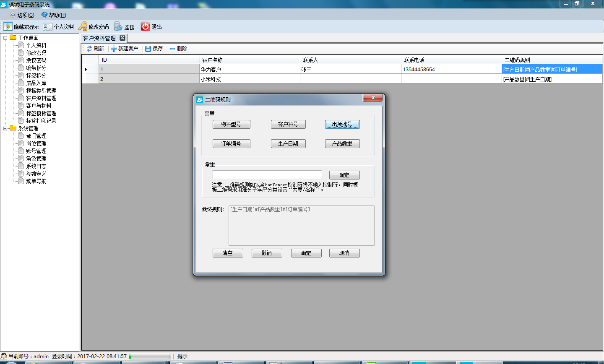Viewport: 604px width, 364px height.
Task: Click the 修改密码 key icon
Action: point(83,26)
